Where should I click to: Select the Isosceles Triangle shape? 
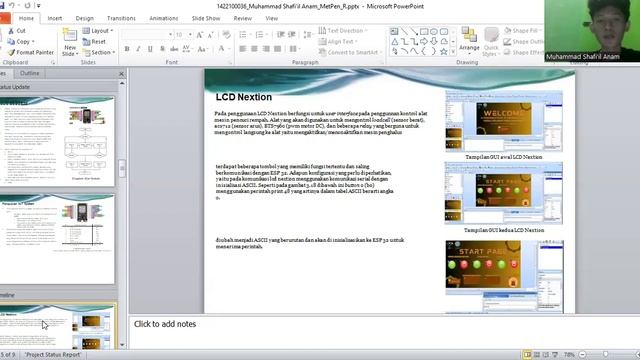tap(394, 42)
